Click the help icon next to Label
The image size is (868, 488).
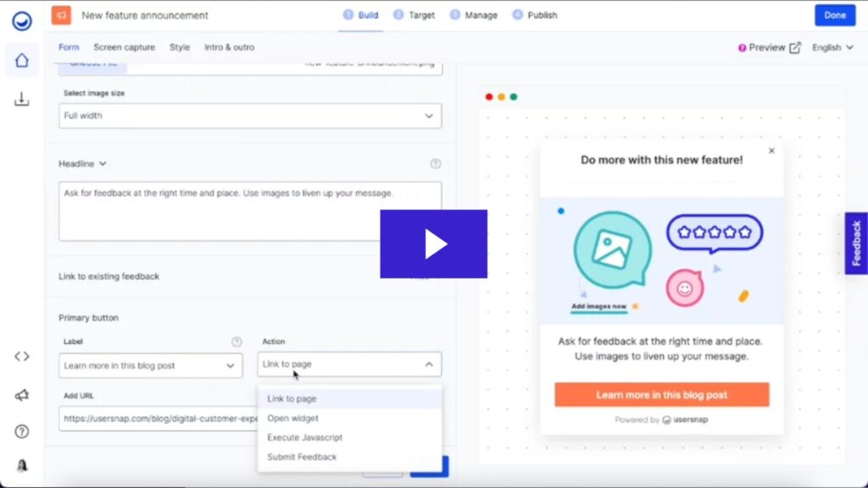(237, 342)
